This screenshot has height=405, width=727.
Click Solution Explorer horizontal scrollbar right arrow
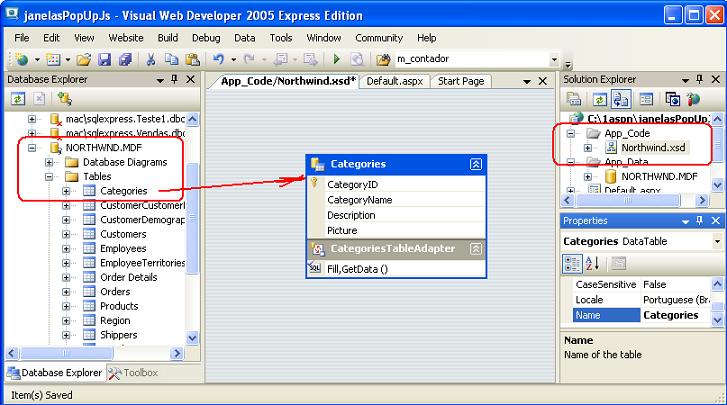coord(702,200)
